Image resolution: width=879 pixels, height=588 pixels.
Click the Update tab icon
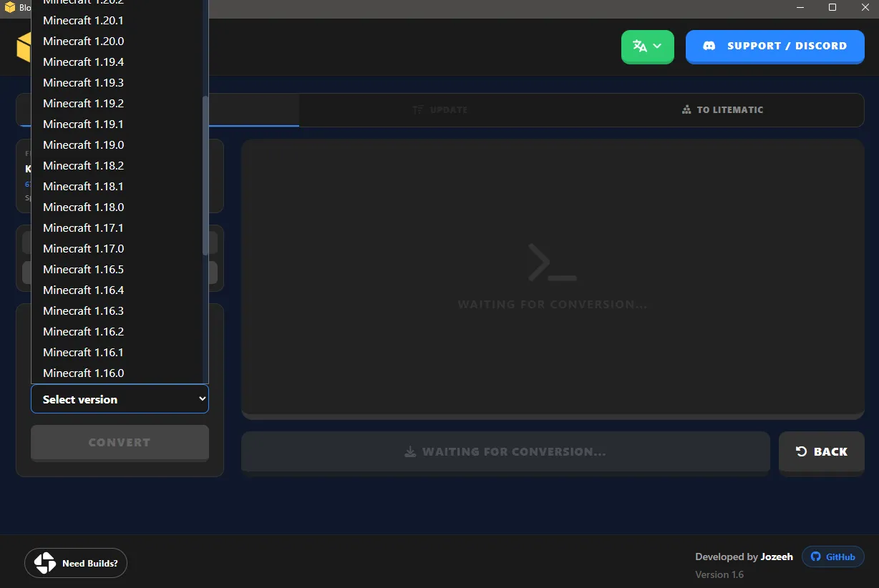point(418,110)
